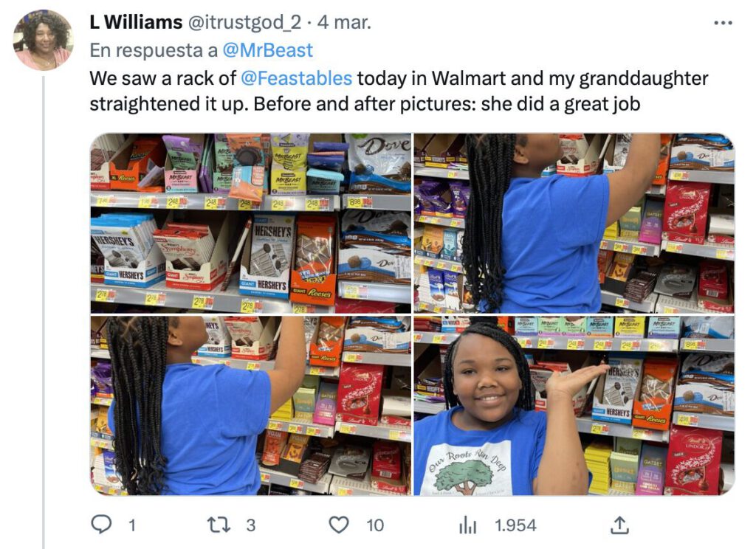Click the @Feastables mention link

pos(296,78)
